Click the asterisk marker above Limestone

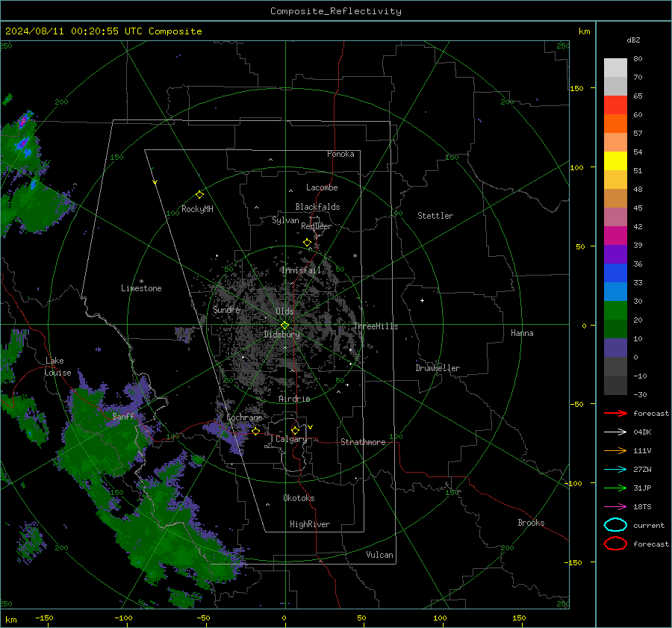pos(141,282)
